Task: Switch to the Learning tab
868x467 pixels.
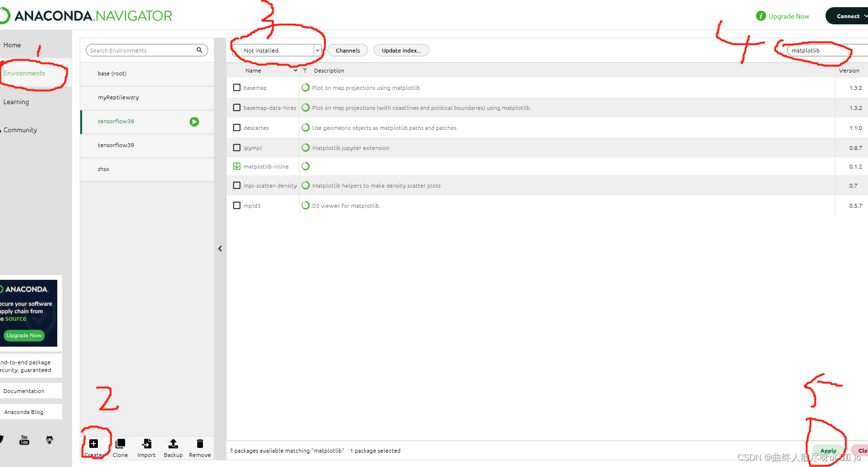Action: coord(16,102)
